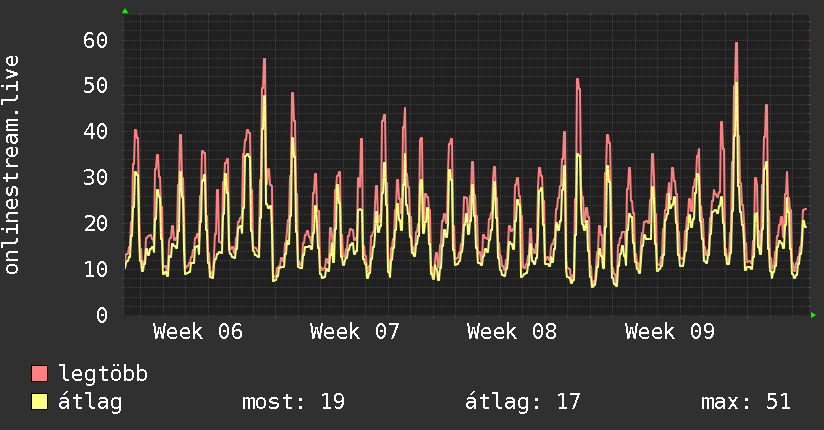Click the 60 y-axis tick label

[x=95, y=40]
